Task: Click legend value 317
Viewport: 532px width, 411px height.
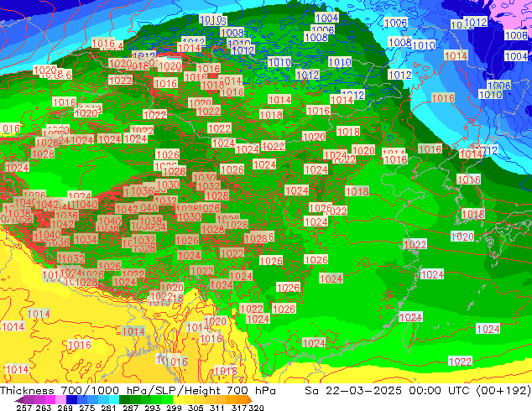Action: [239, 408]
